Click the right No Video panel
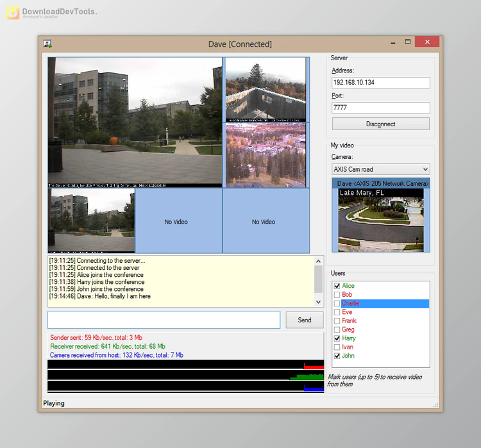The image size is (481, 448). (x=266, y=220)
